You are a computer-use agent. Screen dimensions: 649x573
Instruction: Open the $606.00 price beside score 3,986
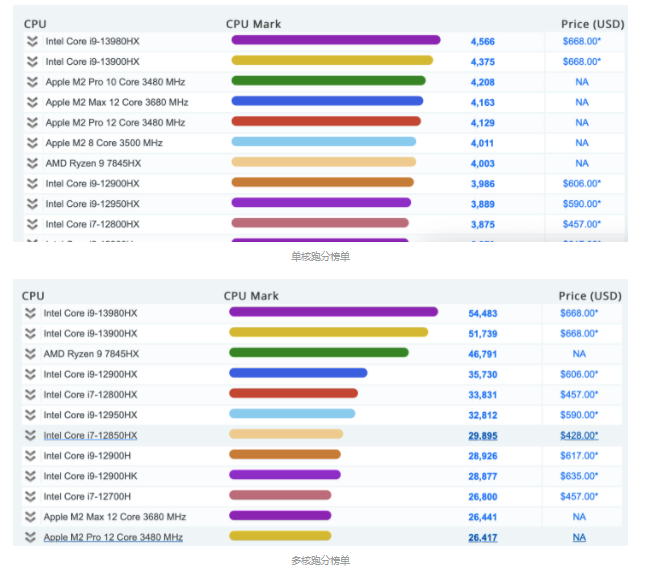click(x=582, y=183)
